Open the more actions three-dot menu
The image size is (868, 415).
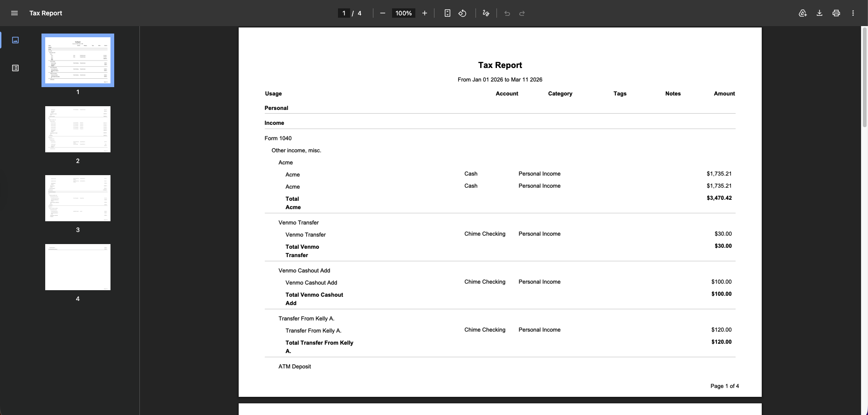coord(853,13)
